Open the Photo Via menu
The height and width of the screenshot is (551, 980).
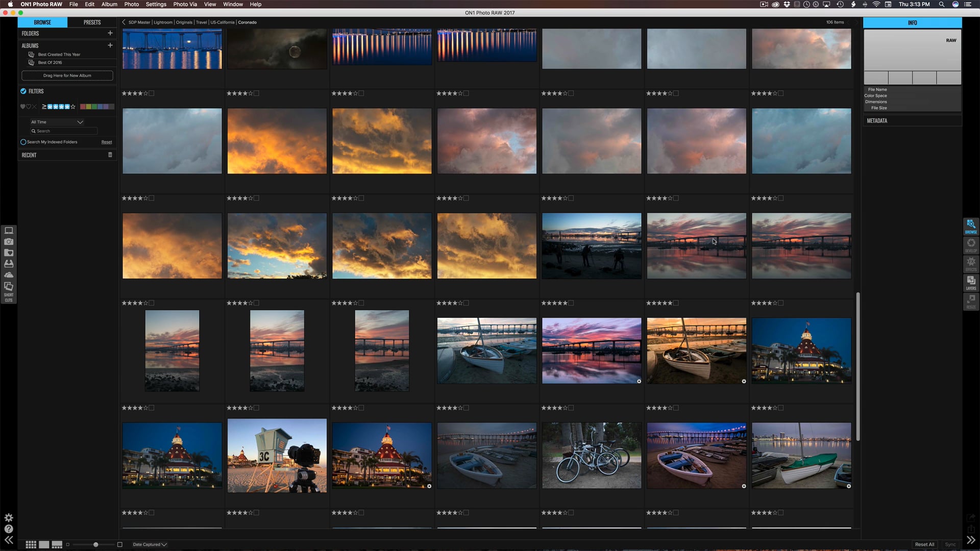pos(185,4)
